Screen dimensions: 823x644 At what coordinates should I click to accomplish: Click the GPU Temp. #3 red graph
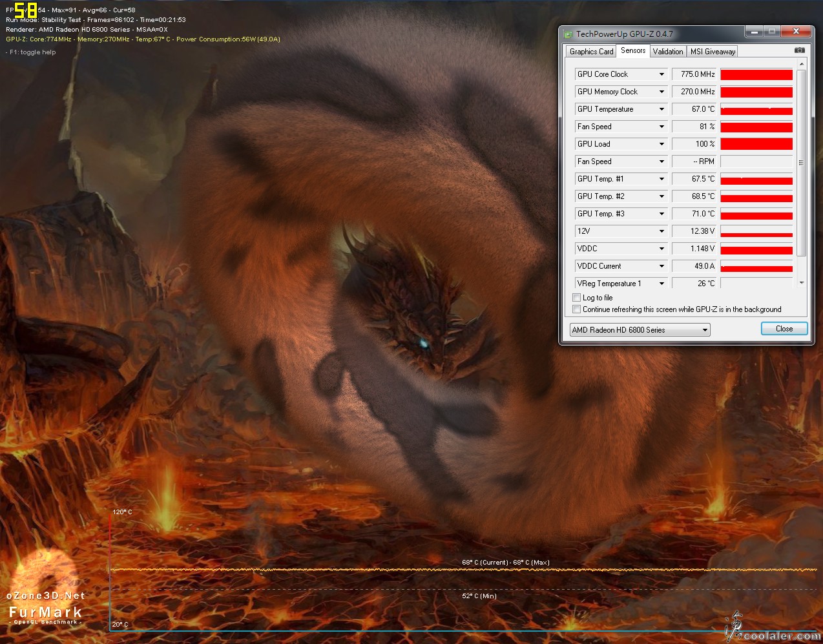coord(756,214)
